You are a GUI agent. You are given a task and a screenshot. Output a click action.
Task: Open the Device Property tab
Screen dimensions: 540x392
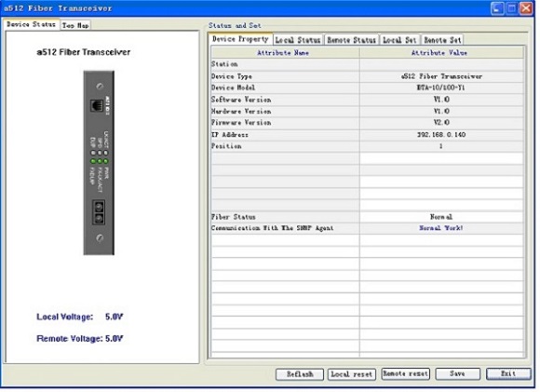coord(240,39)
